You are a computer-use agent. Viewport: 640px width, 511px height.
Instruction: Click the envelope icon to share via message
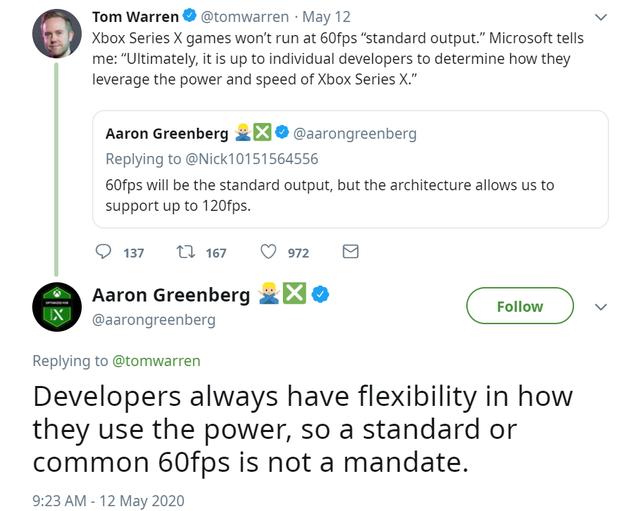click(350, 253)
